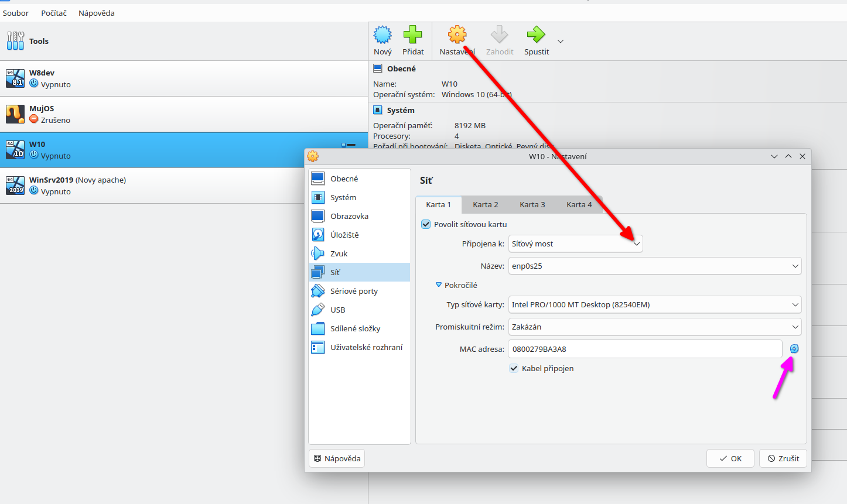Image resolution: width=847 pixels, height=504 pixels.
Task: Generate a new random MAC address
Action: point(794,348)
